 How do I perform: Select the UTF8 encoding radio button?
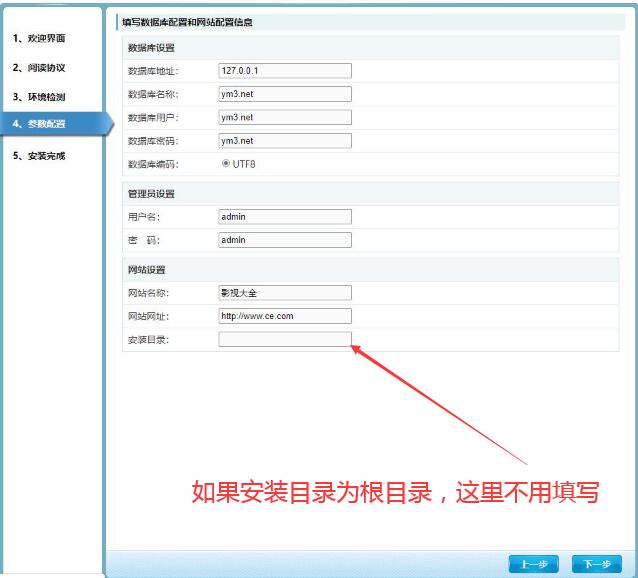pos(225,164)
